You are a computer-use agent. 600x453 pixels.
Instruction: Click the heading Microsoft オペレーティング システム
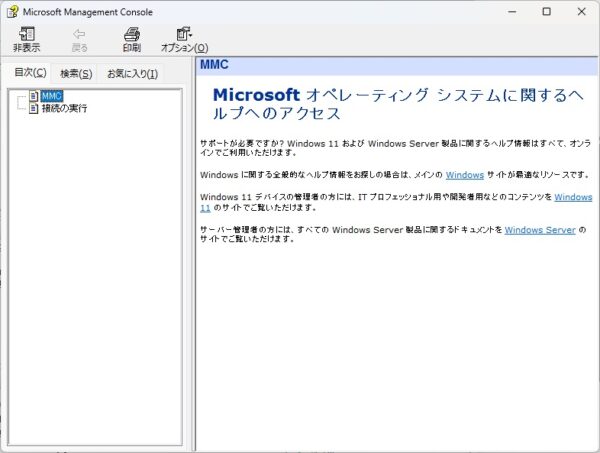(x=398, y=104)
